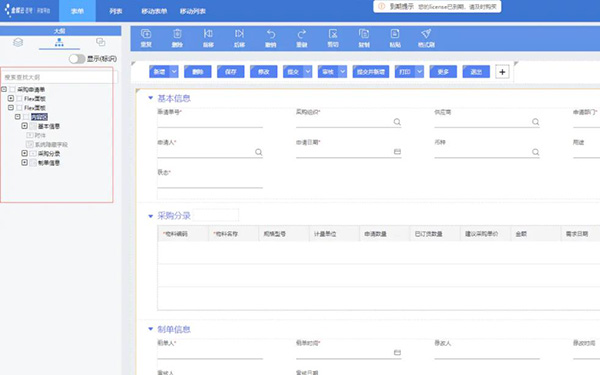Viewport: 600px width, 375px height.
Task: Click the 复制 copy document icon
Action: [364, 34]
